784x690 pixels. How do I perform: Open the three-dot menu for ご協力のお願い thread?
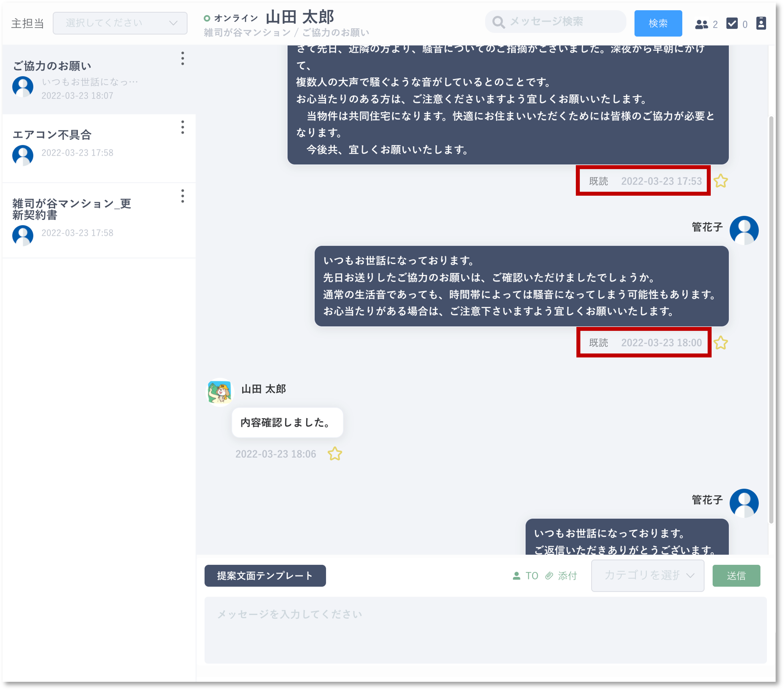tap(183, 58)
